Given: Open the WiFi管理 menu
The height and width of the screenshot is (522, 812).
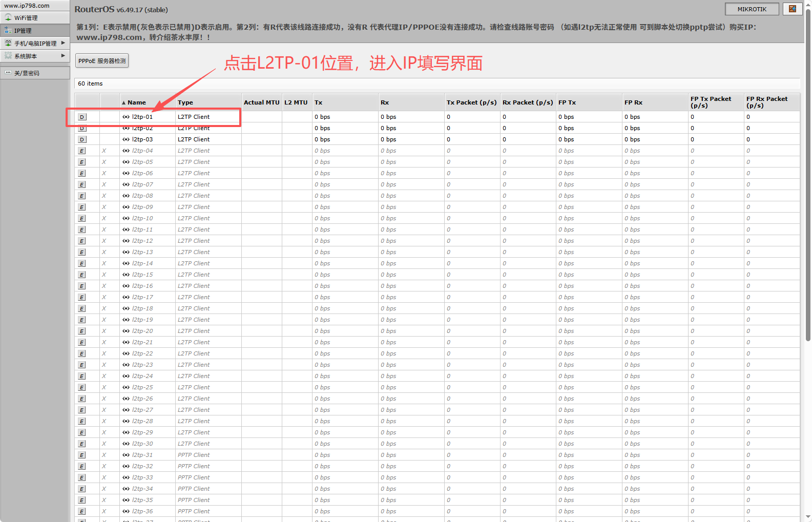Looking at the screenshot, I should click(35, 17).
